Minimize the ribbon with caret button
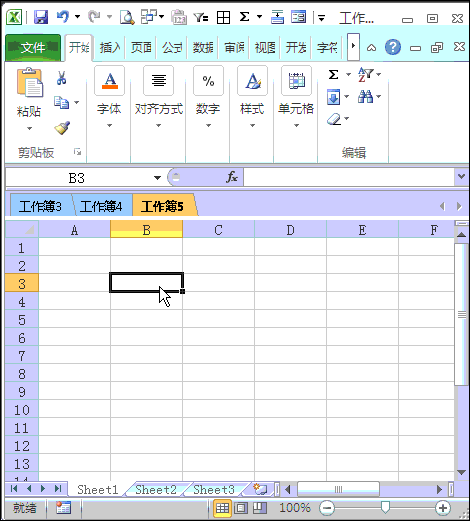The width and height of the screenshot is (470, 521). (x=371, y=48)
